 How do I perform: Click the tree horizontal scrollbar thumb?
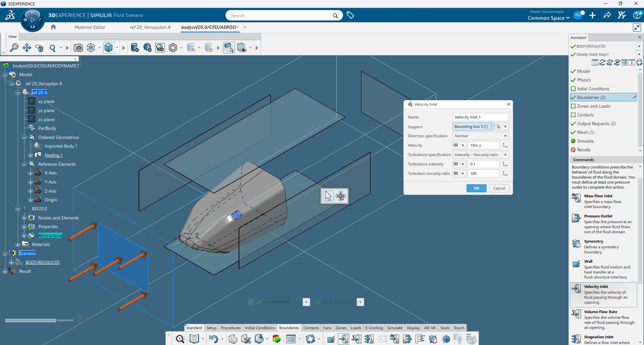tap(31, 321)
